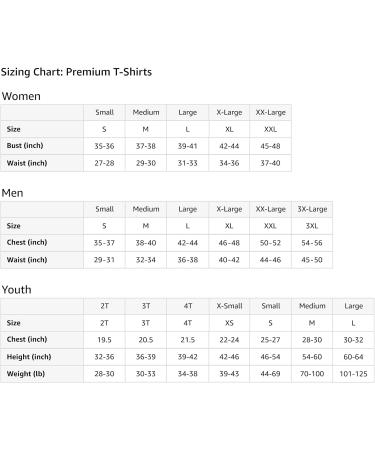Select Women's Small bust value 35-36

[104, 146]
